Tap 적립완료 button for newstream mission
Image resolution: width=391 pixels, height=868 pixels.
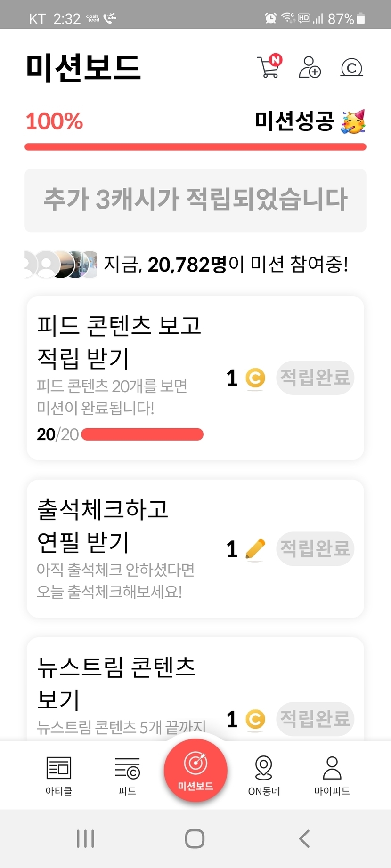[x=315, y=719]
